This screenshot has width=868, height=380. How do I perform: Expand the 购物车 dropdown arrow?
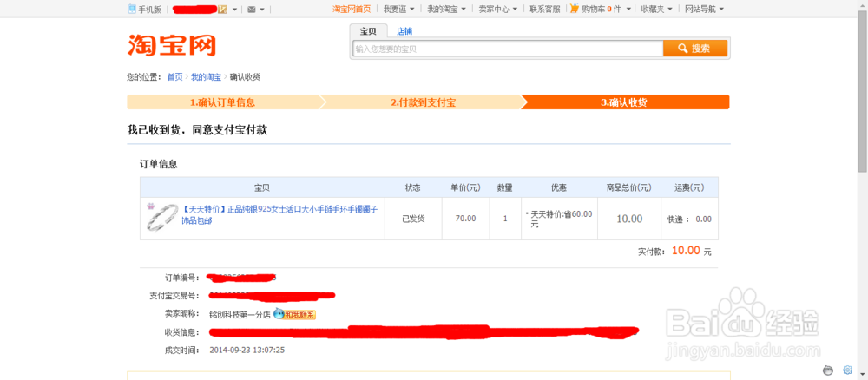[x=628, y=10]
